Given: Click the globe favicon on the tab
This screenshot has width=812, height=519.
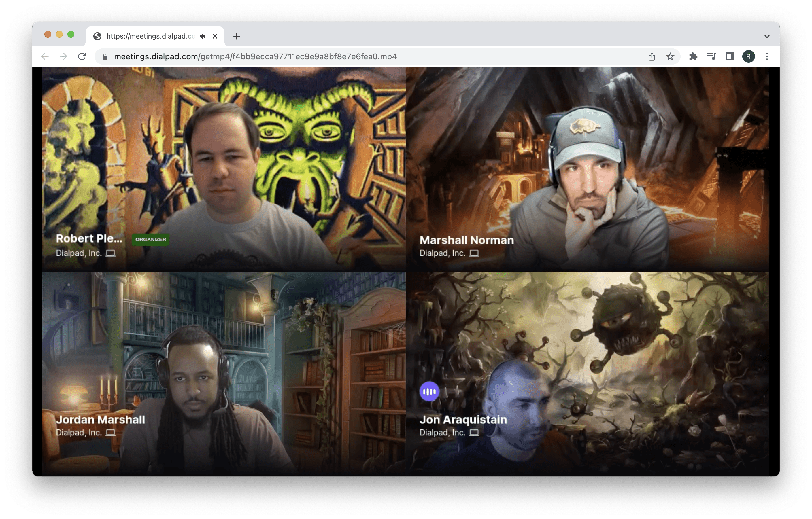Looking at the screenshot, I should (x=97, y=36).
